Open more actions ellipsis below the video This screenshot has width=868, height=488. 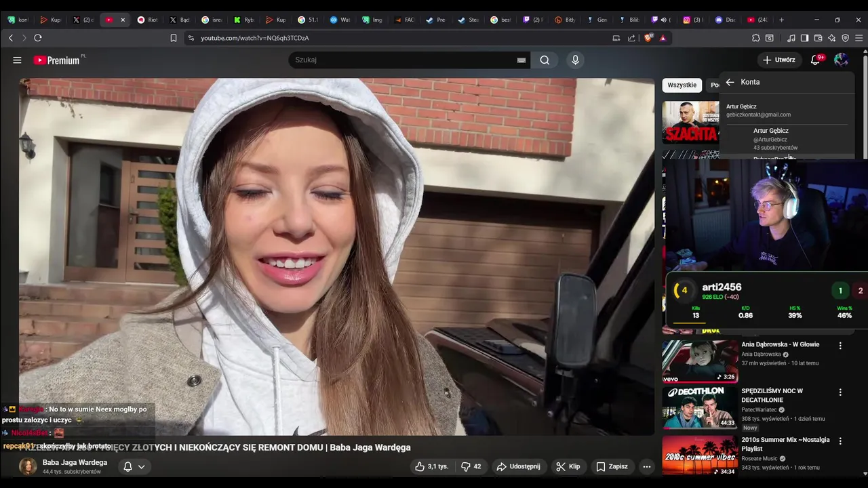pos(647,466)
